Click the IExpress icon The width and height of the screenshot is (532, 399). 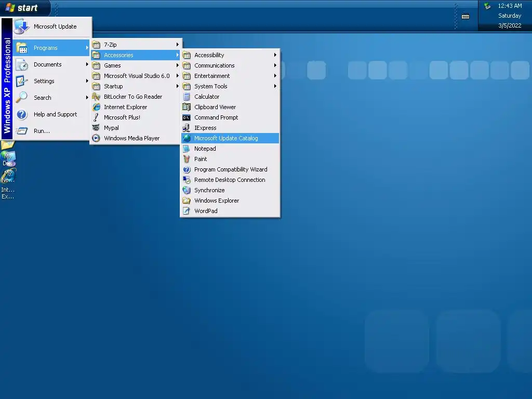click(x=187, y=128)
